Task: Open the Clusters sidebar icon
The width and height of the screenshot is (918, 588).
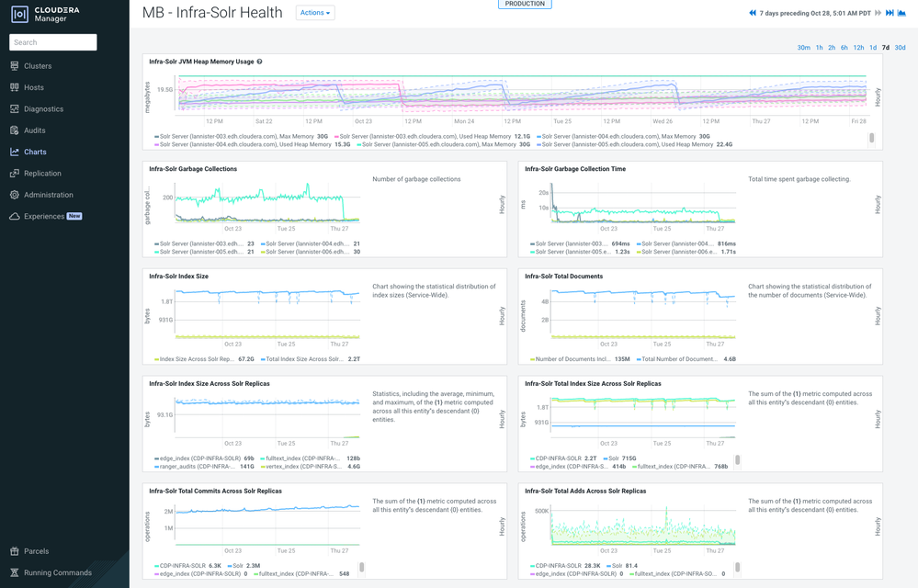Action: point(15,66)
